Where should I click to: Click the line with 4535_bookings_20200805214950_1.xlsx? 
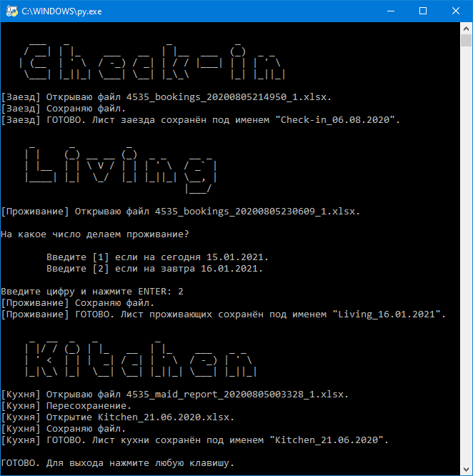coord(166,97)
